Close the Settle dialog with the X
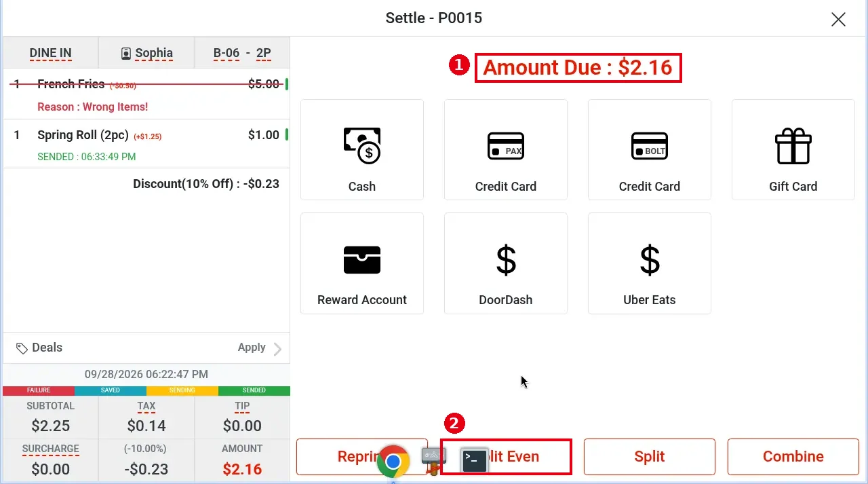The height and width of the screenshot is (484, 868). tap(838, 19)
